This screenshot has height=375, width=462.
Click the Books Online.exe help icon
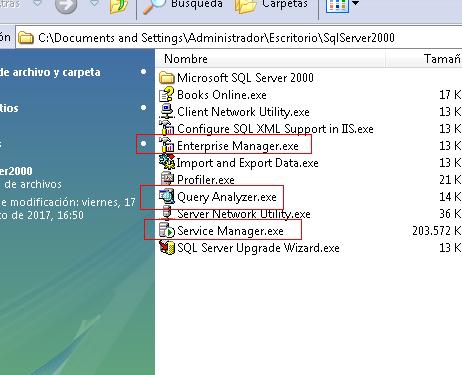tap(167, 94)
